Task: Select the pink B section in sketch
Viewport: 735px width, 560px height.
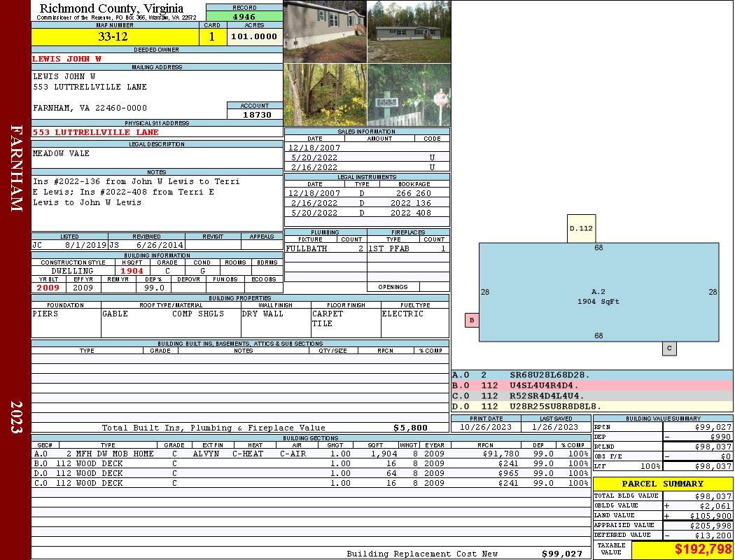Action: pos(472,321)
